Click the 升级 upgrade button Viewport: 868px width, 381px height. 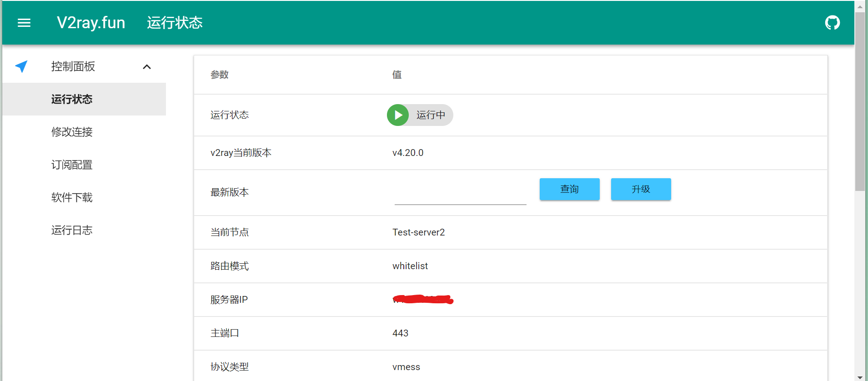point(641,189)
